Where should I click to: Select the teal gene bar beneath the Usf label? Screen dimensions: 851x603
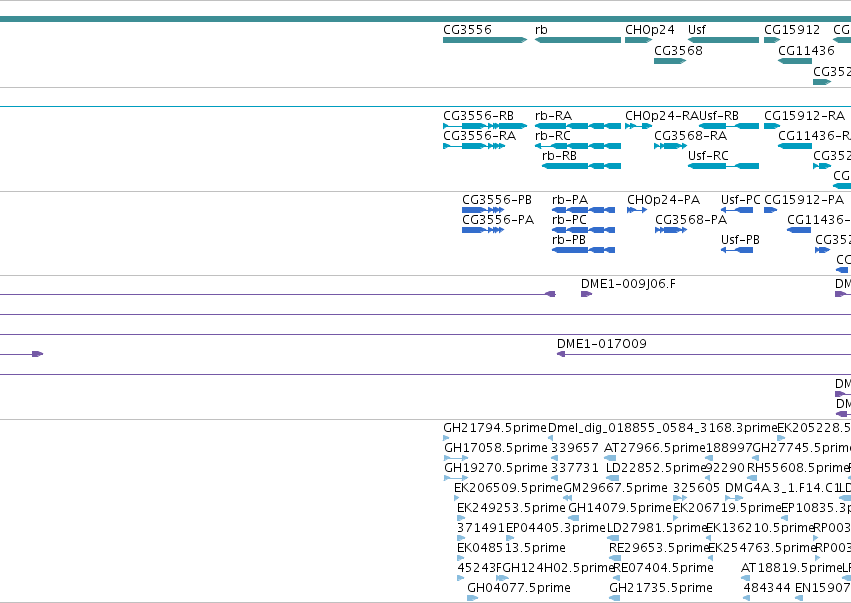tap(723, 40)
